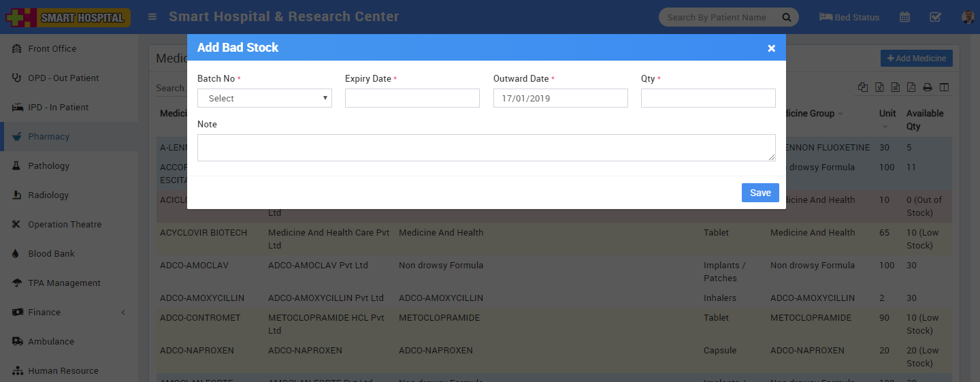Viewport: 980px width, 382px height.
Task: Click the Expiry Date input field
Action: [x=412, y=99]
